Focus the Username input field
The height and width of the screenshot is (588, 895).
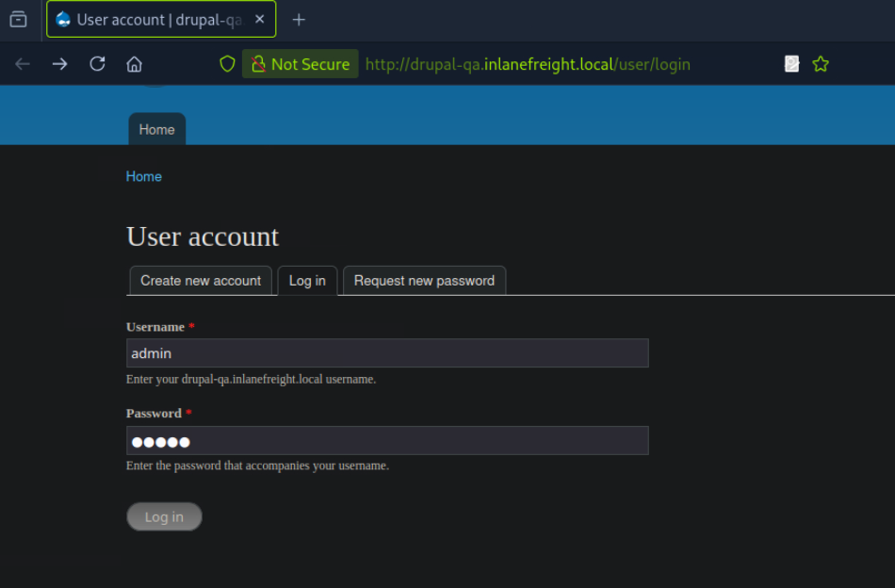click(387, 353)
